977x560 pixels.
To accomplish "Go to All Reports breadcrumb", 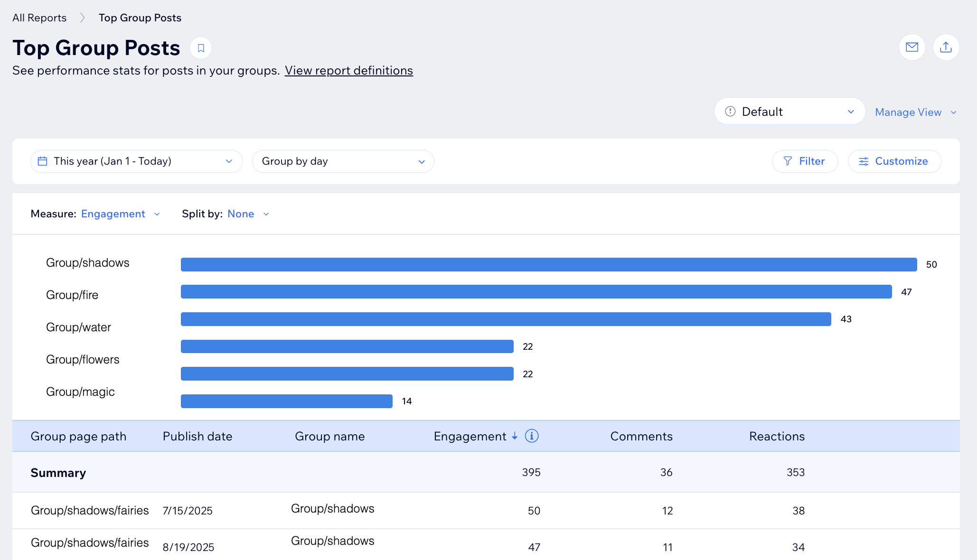I will [39, 18].
